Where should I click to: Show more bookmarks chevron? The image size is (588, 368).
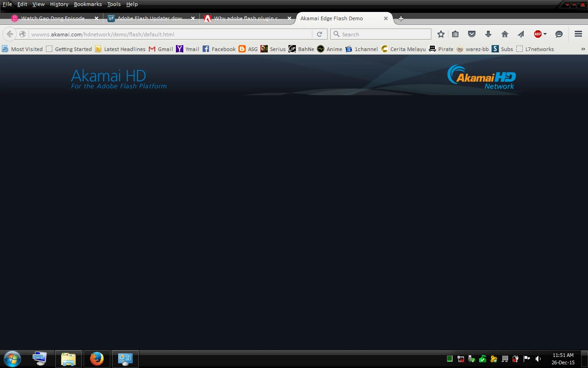click(x=583, y=49)
